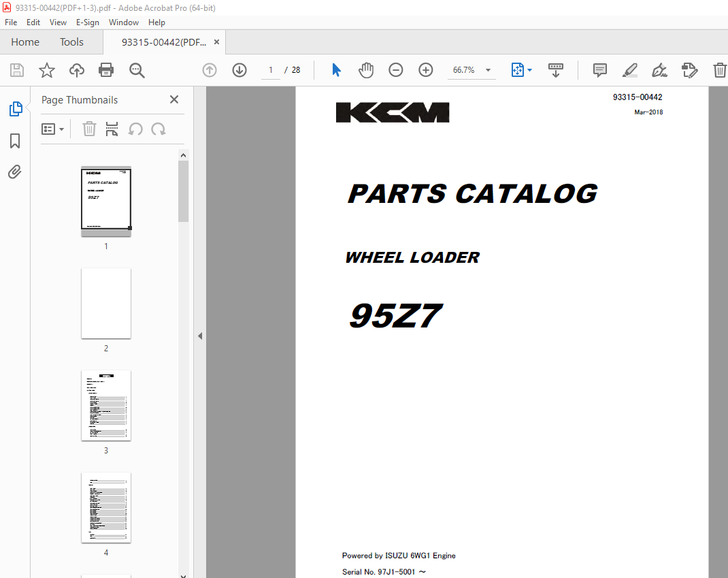This screenshot has height=578, width=728.
Task: Expand the Fit page options arrow
Action: (x=530, y=70)
